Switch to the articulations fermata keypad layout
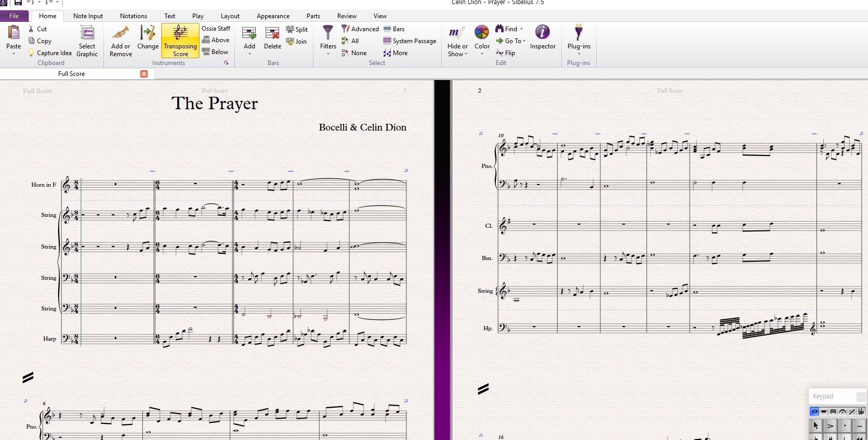 (843, 411)
